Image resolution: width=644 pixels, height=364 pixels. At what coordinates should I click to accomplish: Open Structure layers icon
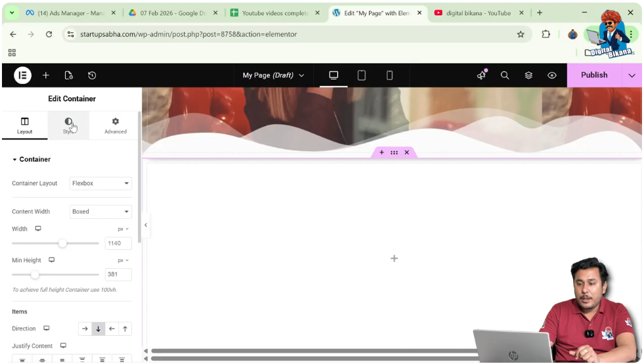528,76
